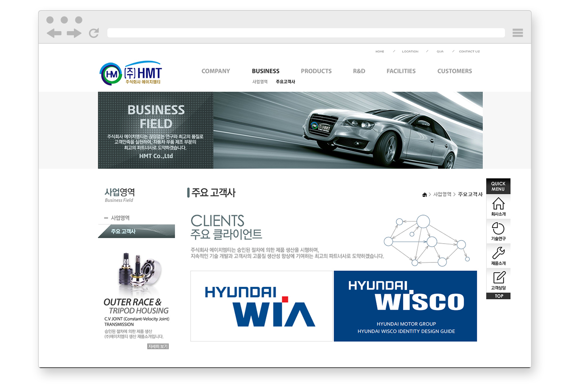The image size is (570, 392).
Task: Select 사업영역 in the left sidebar
Action: coord(120,218)
